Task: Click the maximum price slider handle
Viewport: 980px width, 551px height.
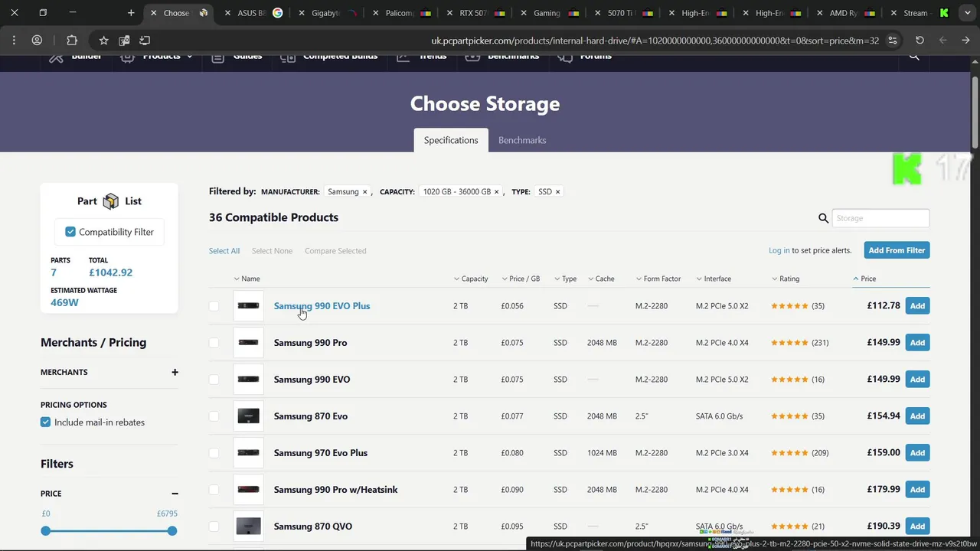Action: point(172,530)
